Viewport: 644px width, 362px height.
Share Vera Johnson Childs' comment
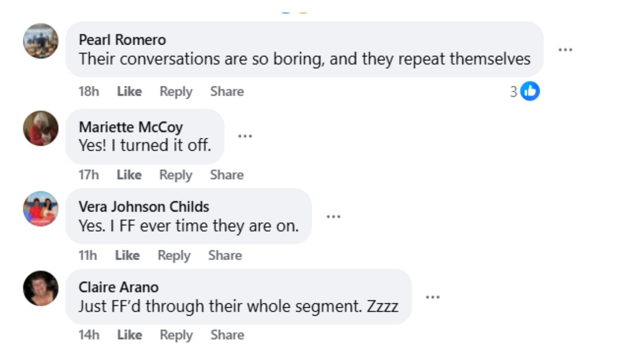point(225,255)
